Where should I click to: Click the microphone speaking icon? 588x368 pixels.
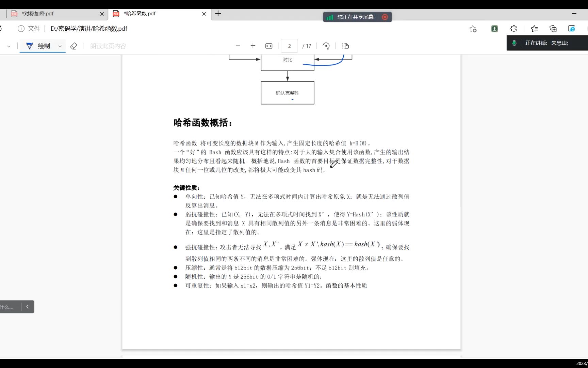tap(514, 43)
